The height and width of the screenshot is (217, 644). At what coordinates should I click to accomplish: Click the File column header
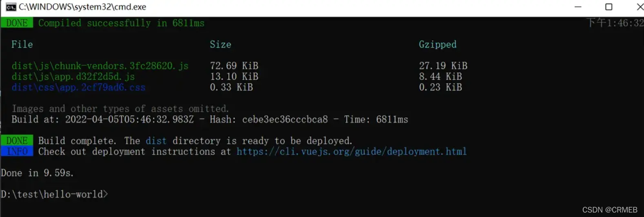click(x=22, y=44)
